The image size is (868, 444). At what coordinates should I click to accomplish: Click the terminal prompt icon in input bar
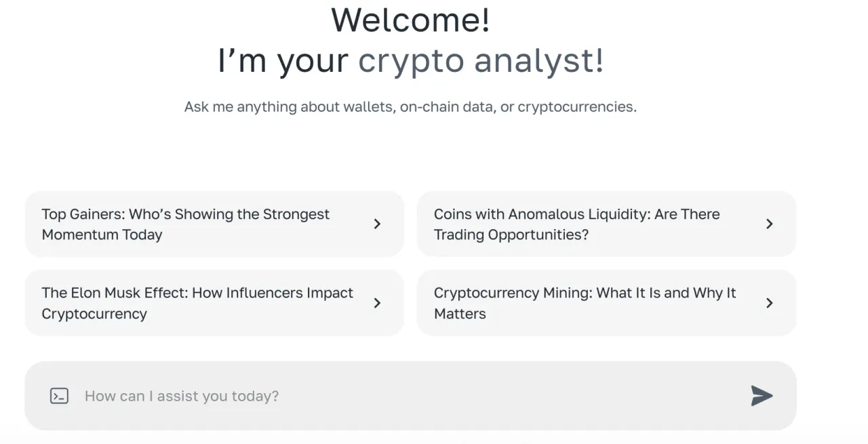60,396
